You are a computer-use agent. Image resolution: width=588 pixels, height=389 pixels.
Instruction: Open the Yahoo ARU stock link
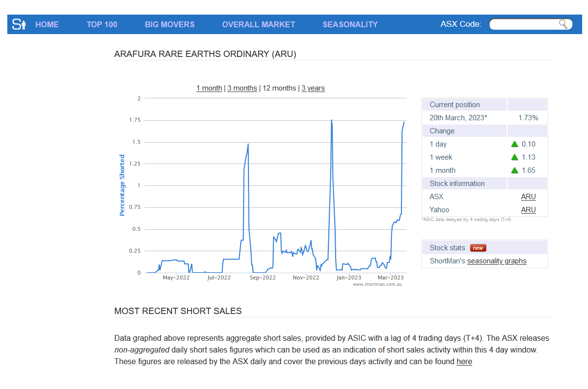[528, 210]
